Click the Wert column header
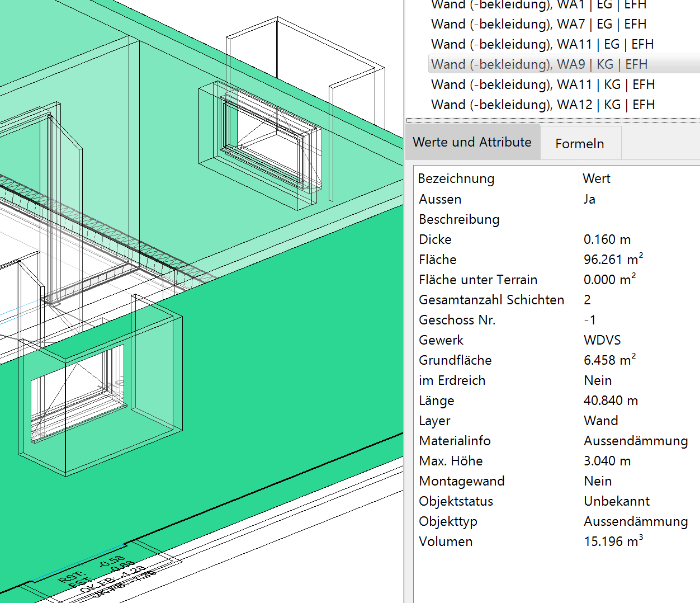700x603 pixels. (597, 178)
